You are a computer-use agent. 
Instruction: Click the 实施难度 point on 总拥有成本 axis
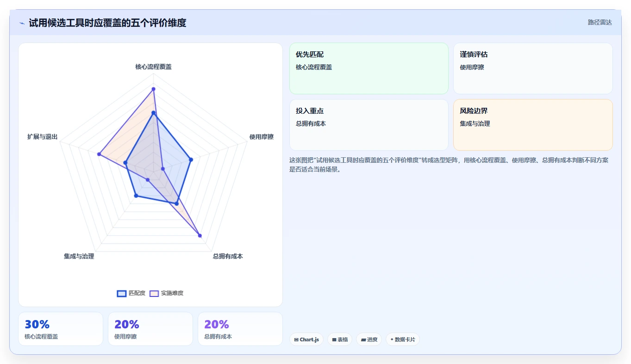click(200, 235)
